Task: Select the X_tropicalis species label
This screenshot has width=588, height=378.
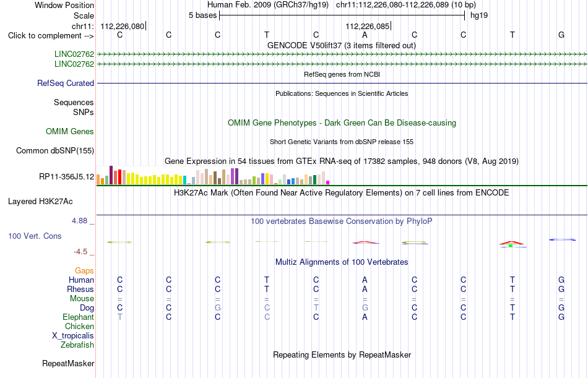Action: tap(73, 336)
